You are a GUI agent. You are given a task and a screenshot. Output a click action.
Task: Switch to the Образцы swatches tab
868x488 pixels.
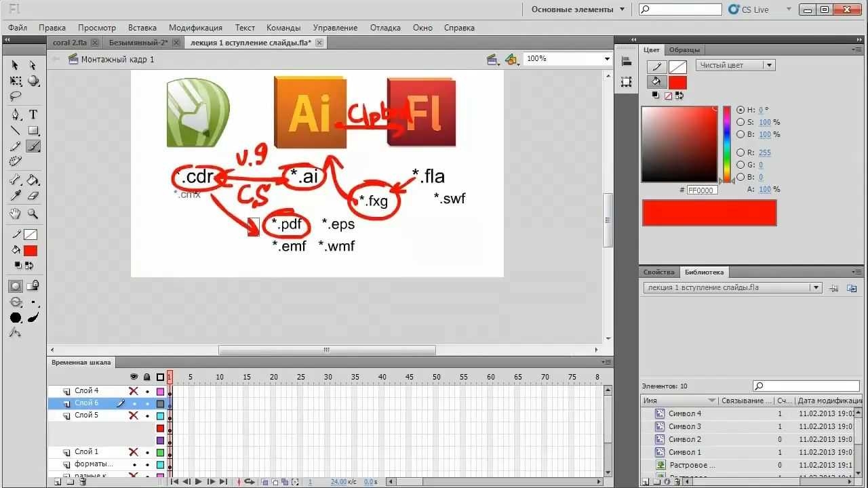pos(684,49)
